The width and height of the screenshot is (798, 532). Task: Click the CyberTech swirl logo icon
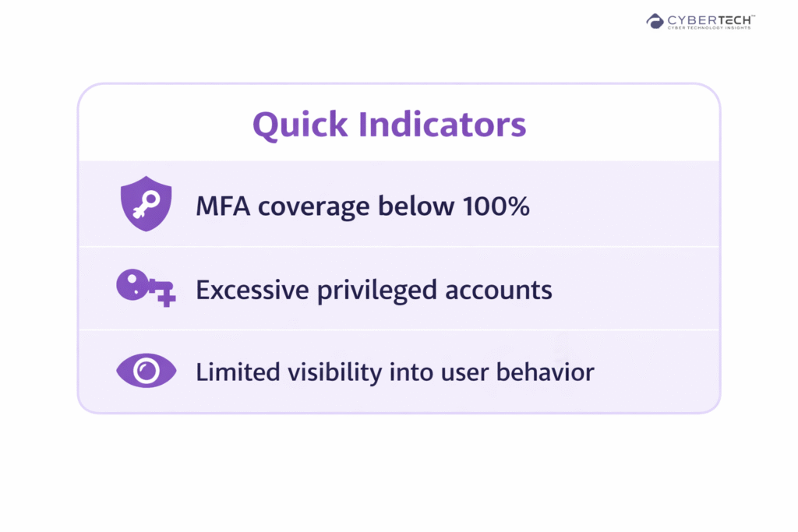(655, 21)
